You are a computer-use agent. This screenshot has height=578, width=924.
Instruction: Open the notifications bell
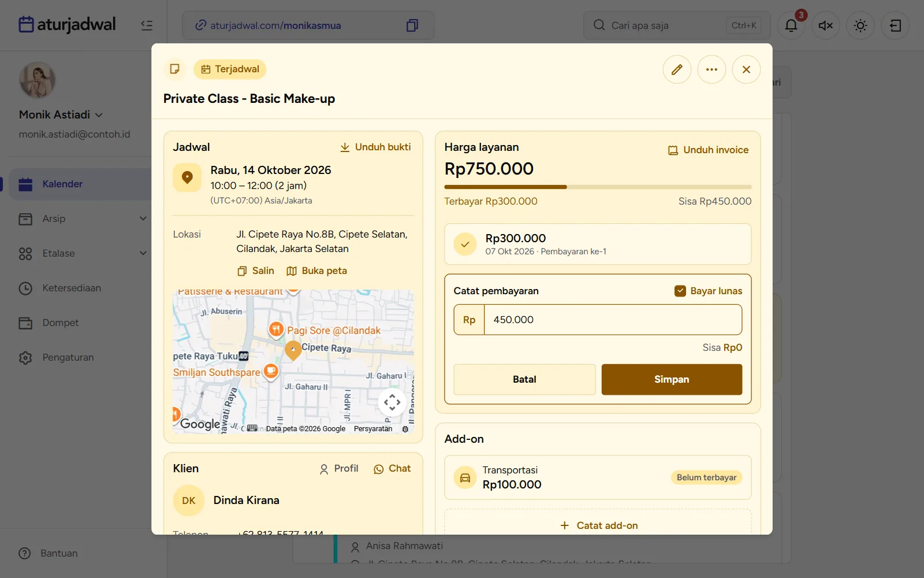791,25
